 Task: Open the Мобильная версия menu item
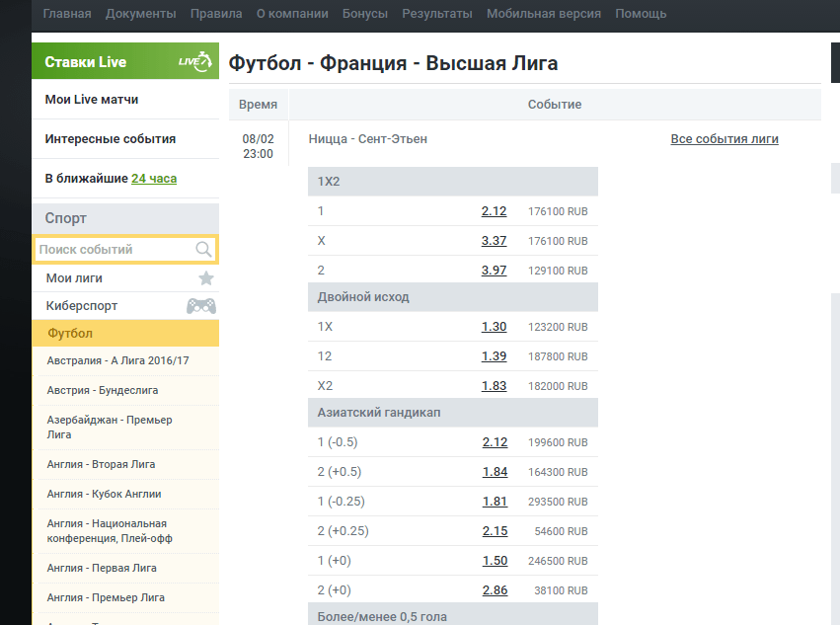tap(544, 14)
